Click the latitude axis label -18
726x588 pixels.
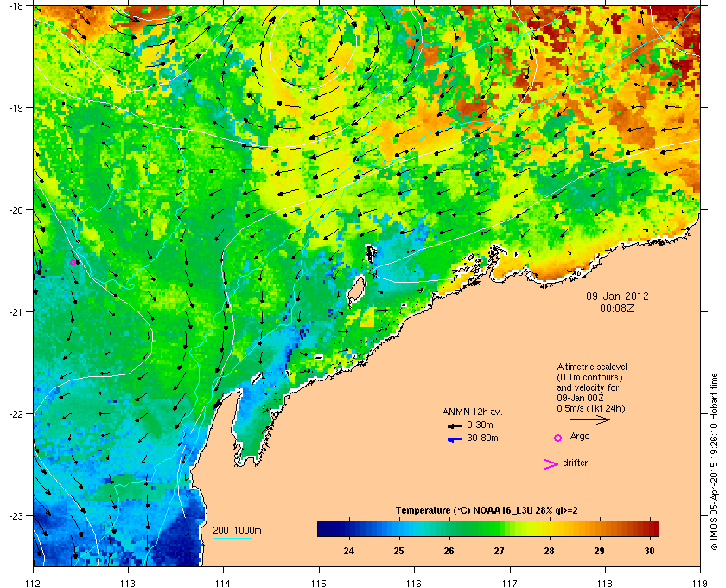click(x=16, y=5)
